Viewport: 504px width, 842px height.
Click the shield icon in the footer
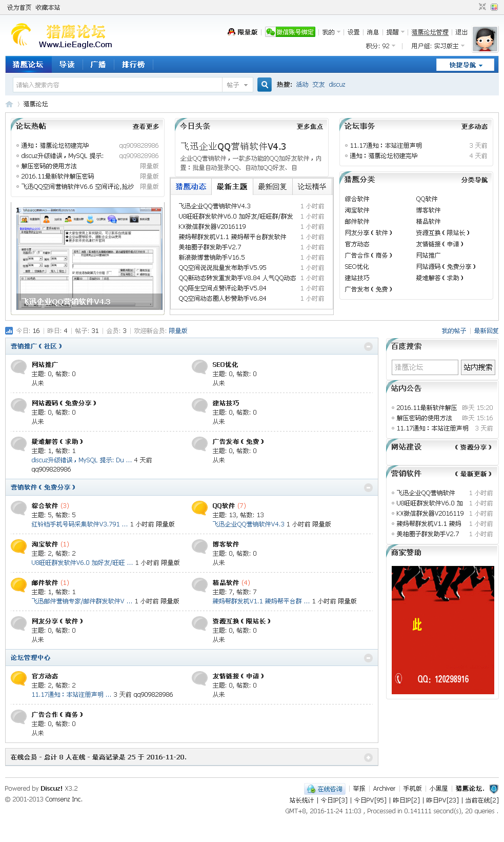coord(494,789)
